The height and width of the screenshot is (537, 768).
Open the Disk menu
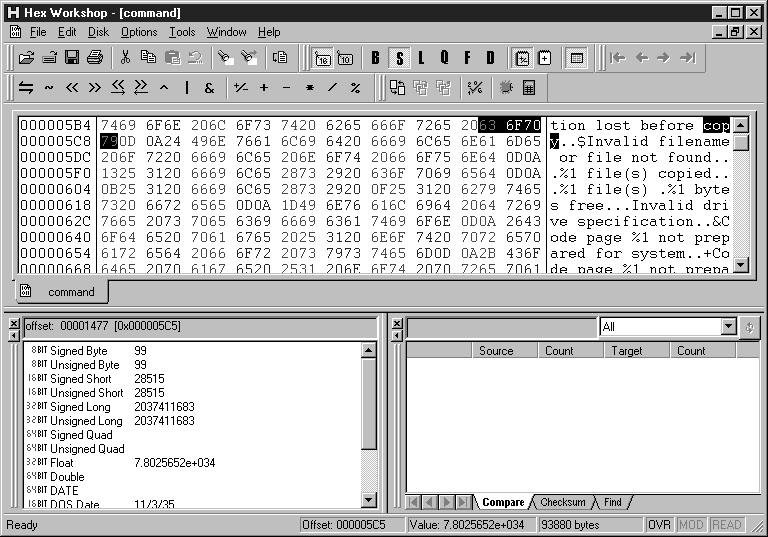(x=98, y=32)
